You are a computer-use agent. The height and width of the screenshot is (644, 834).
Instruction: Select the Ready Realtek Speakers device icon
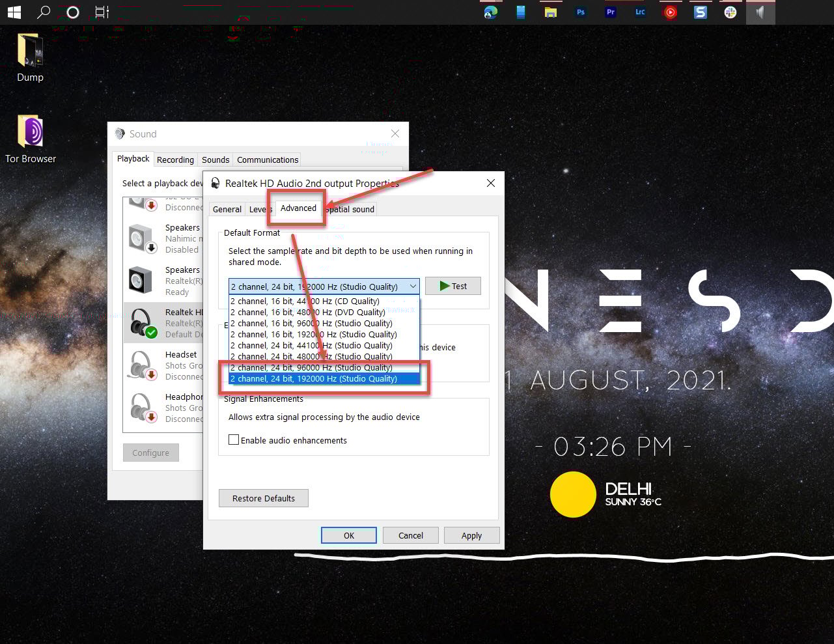click(x=141, y=281)
